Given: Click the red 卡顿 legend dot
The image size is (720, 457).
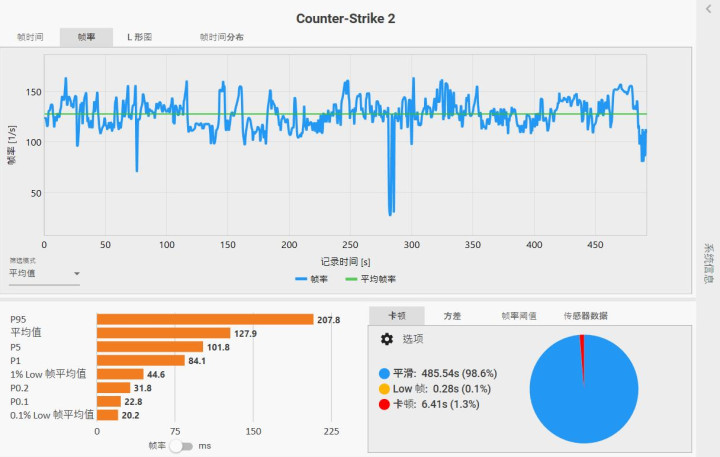Looking at the screenshot, I should click(384, 404).
